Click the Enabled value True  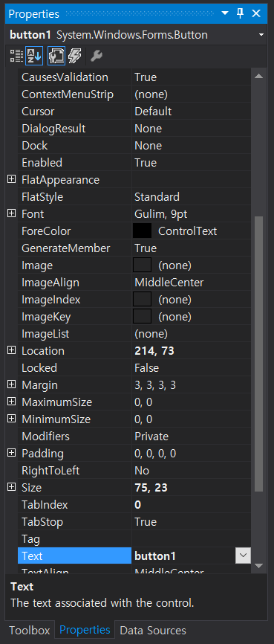click(x=146, y=163)
